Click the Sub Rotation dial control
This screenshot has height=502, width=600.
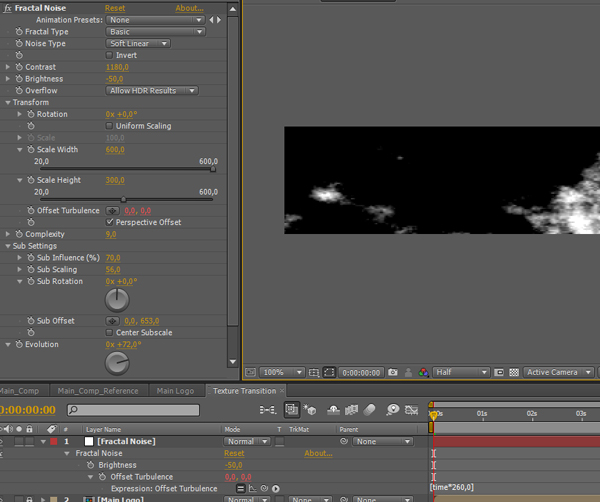pos(117,299)
